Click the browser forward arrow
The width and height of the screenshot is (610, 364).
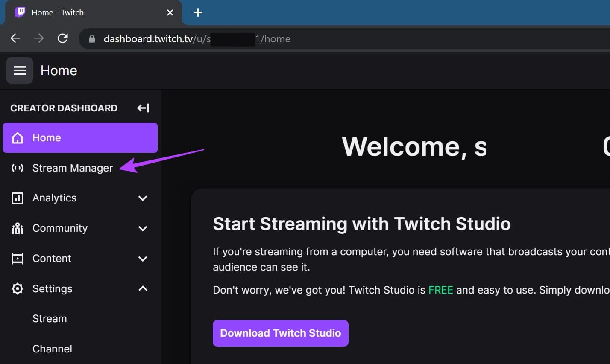39,39
